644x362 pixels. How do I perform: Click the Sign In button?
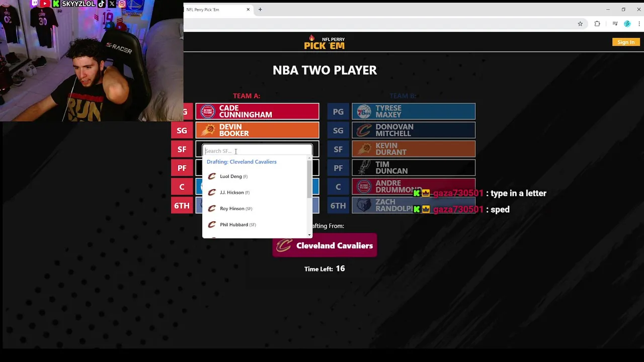point(626,42)
